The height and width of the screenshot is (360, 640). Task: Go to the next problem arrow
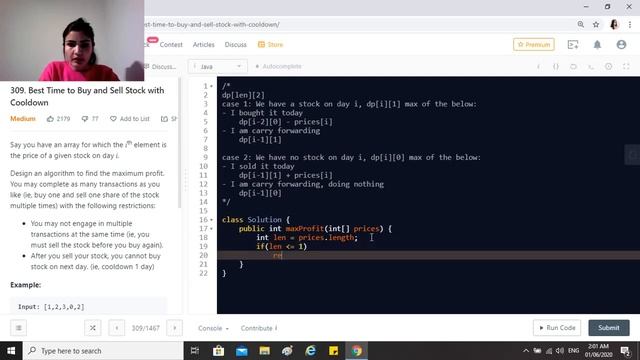coord(175,328)
